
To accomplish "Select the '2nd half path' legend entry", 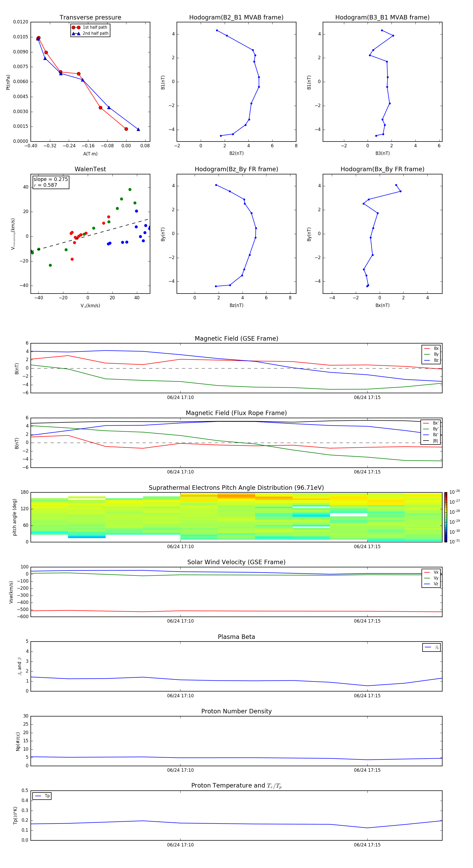I will tap(90, 33).
